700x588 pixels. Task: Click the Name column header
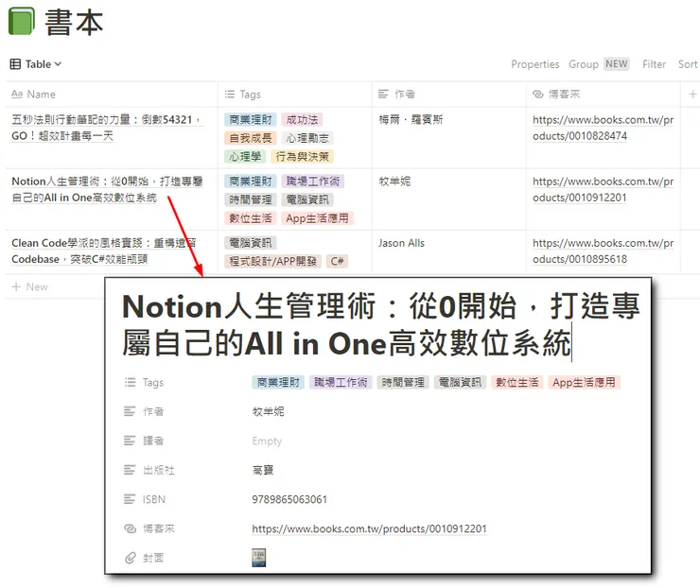tap(112, 95)
